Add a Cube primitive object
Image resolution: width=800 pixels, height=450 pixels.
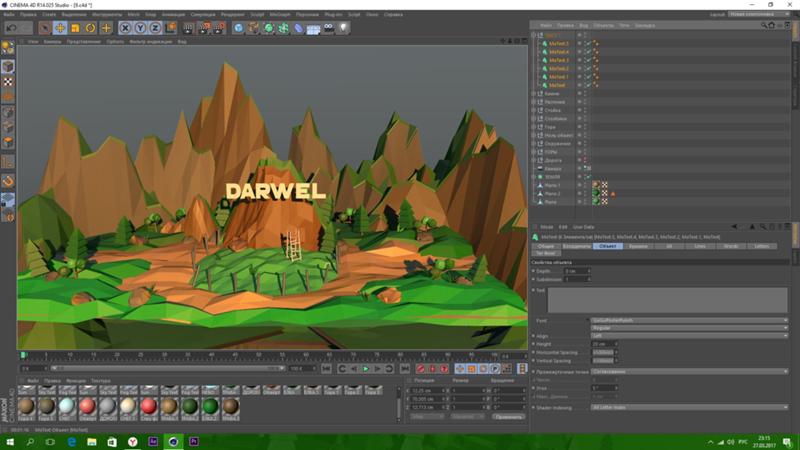[x=238, y=28]
